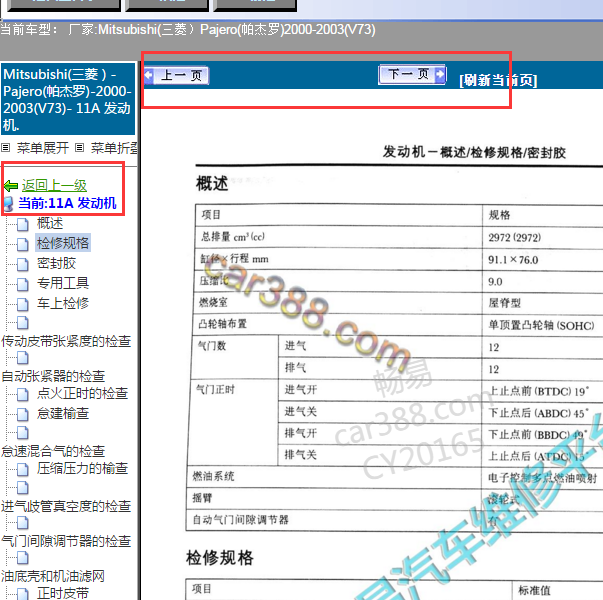
Task: Click the 概述 heading in document
Action: pyautogui.click(x=212, y=183)
